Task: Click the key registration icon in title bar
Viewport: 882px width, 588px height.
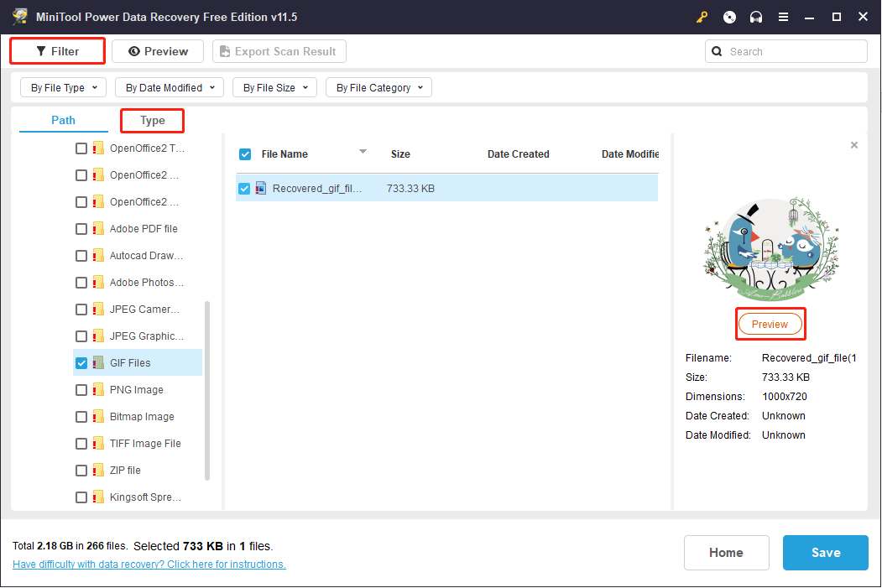Action: pos(702,17)
